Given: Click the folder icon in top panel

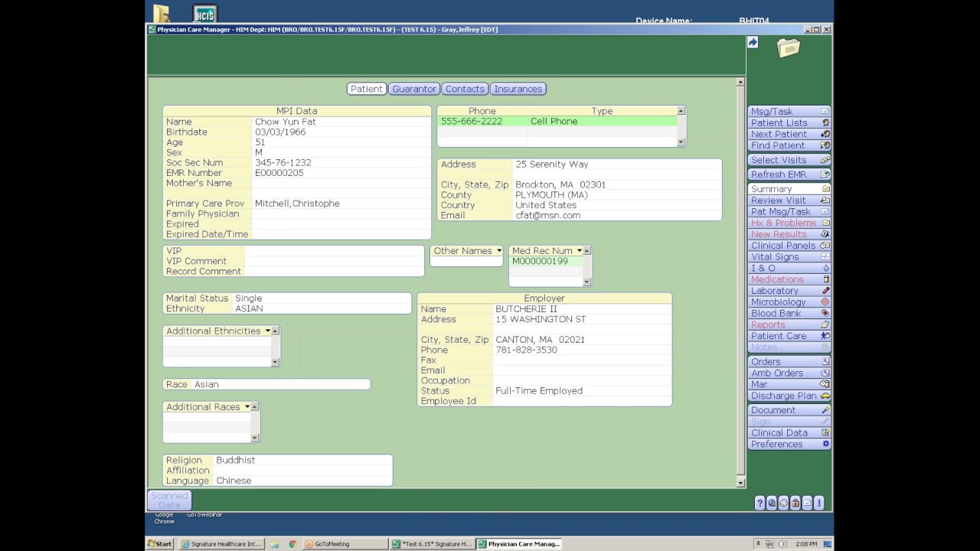Looking at the screenshot, I should click(789, 48).
